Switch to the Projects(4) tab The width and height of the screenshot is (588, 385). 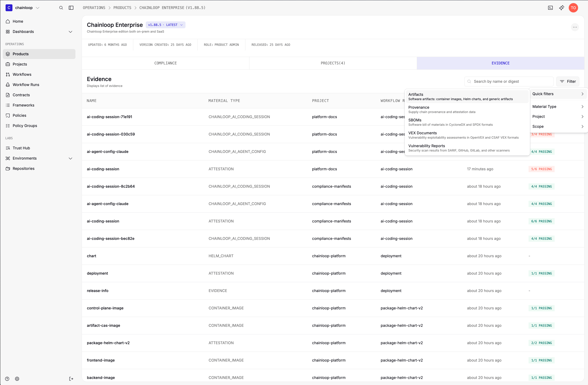tap(333, 63)
